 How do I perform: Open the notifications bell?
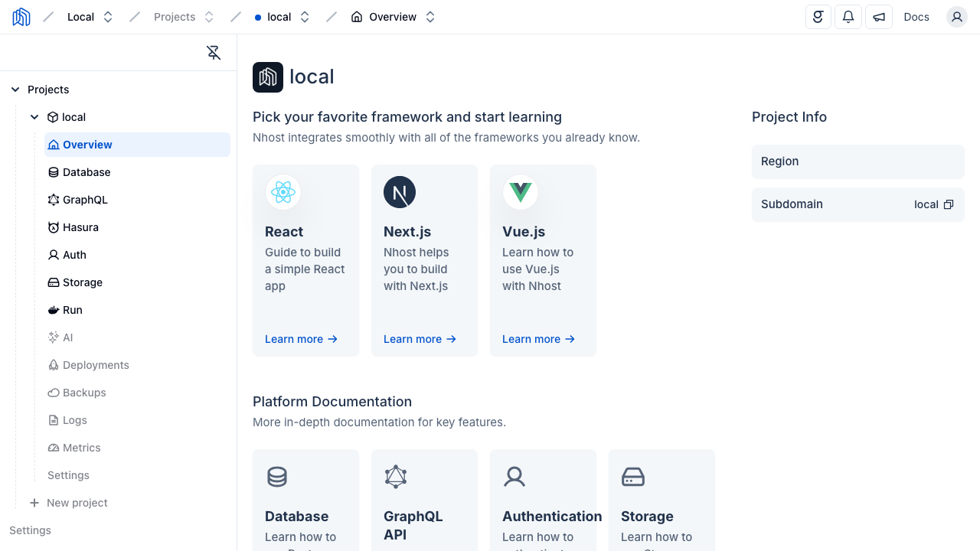click(848, 17)
